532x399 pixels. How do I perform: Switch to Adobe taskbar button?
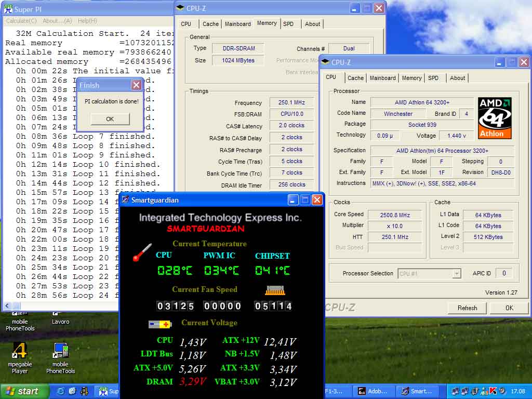pos(374,392)
